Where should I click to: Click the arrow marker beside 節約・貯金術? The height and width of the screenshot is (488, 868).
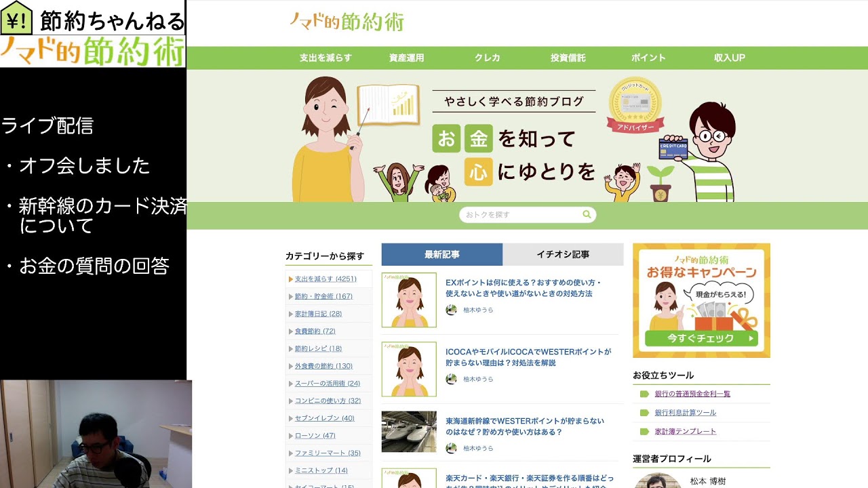(x=290, y=296)
